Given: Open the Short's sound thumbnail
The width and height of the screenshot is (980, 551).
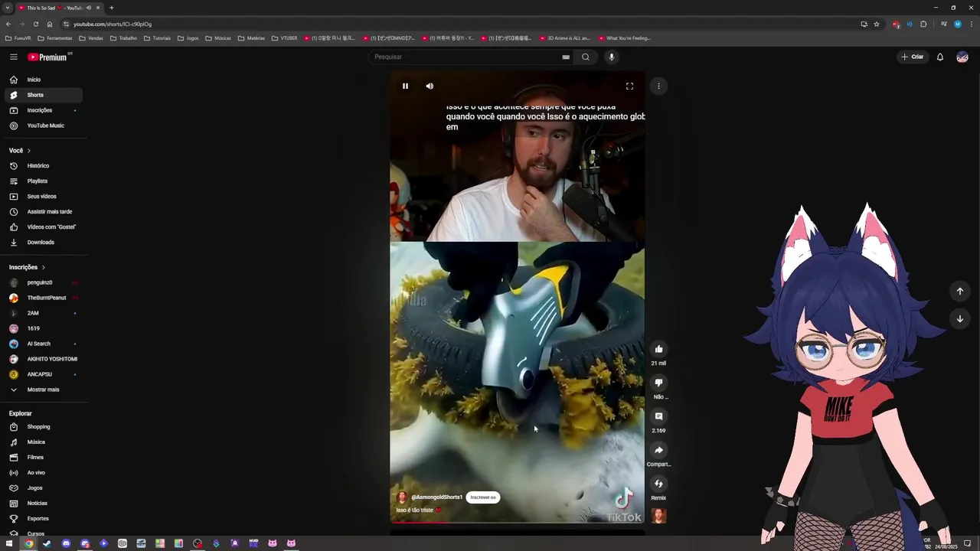Looking at the screenshot, I should tap(658, 516).
